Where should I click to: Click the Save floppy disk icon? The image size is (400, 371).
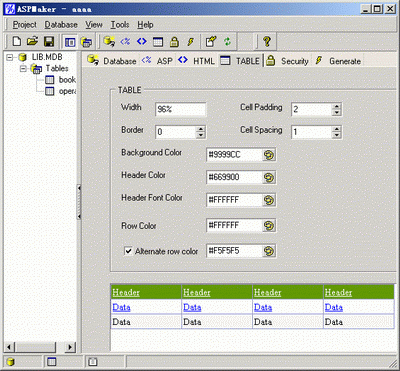49,42
